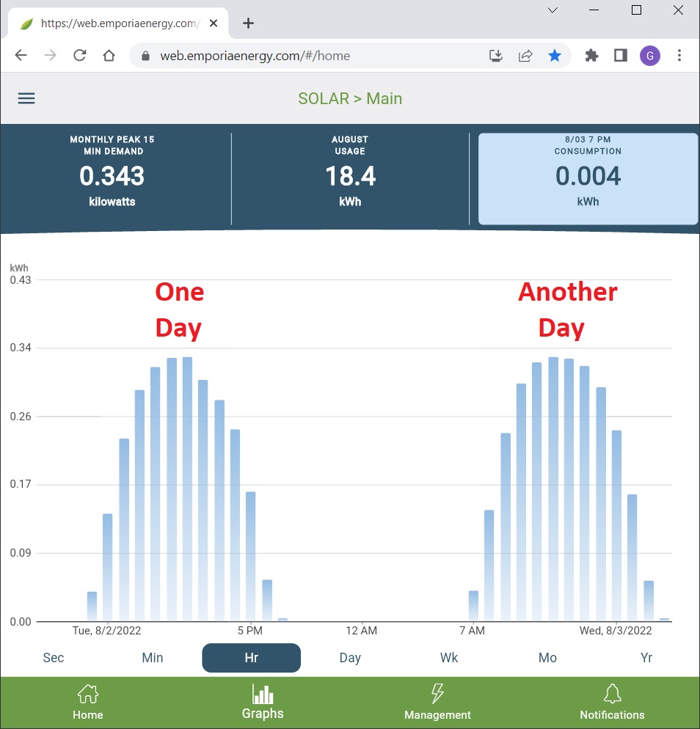Open the hamburger navigation menu

point(26,98)
